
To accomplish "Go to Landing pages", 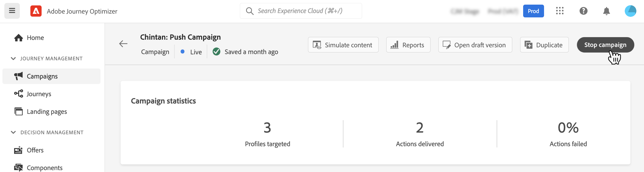I will (x=47, y=112).
